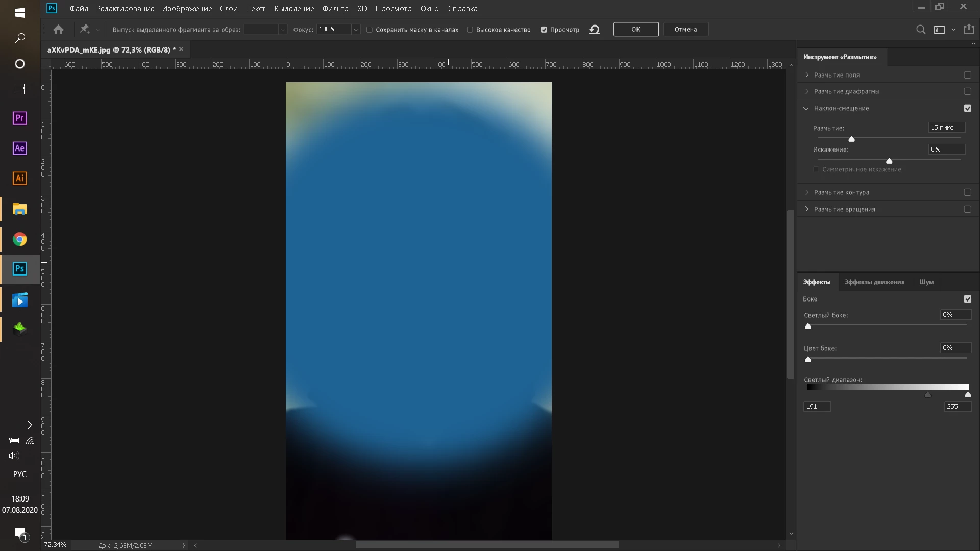Screen dimensions: 980x551
Task: Open Google Chrome from the taskbar
Action: coord(19,239)
